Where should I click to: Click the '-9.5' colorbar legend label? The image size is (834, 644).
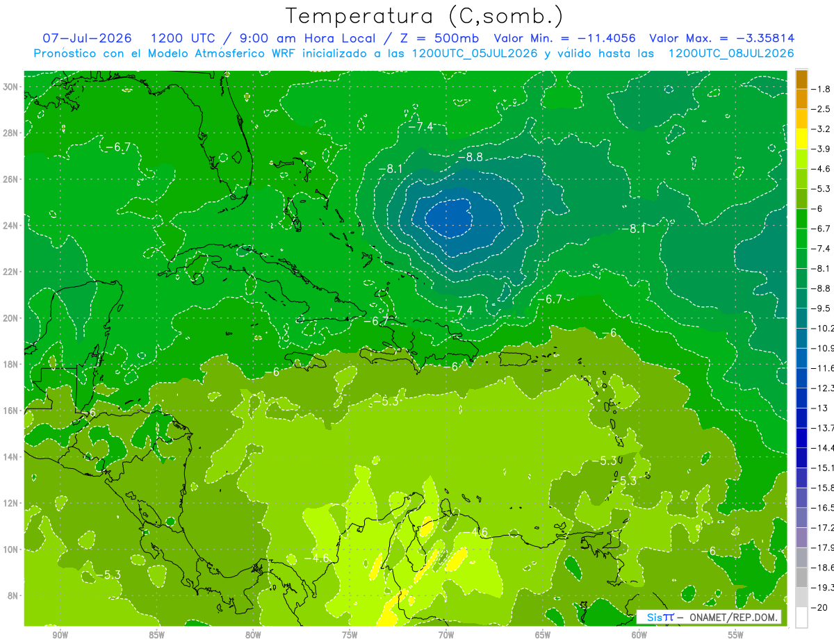(x=822, y=308)
